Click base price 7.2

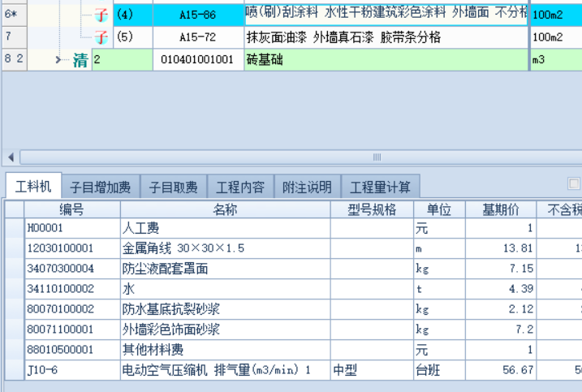(x=501, y=330)
